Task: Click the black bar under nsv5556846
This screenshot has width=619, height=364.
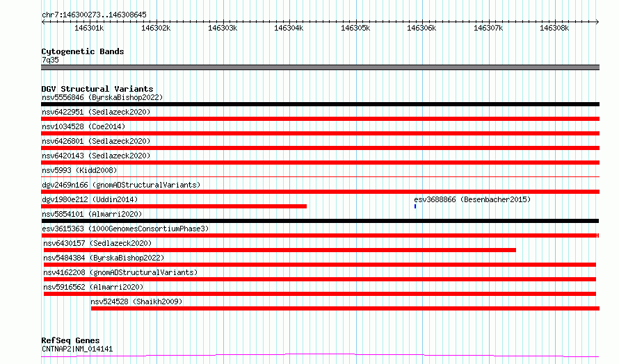Action: click(320, 104)
